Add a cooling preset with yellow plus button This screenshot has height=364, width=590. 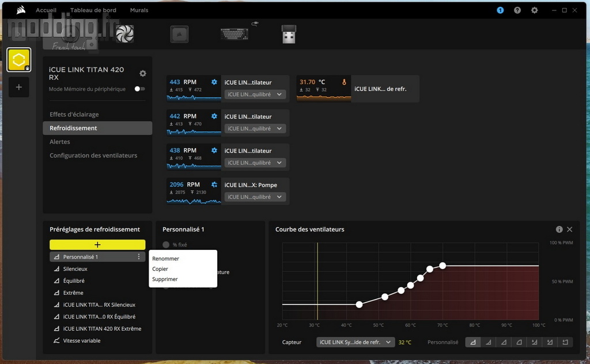pos(97,245)
